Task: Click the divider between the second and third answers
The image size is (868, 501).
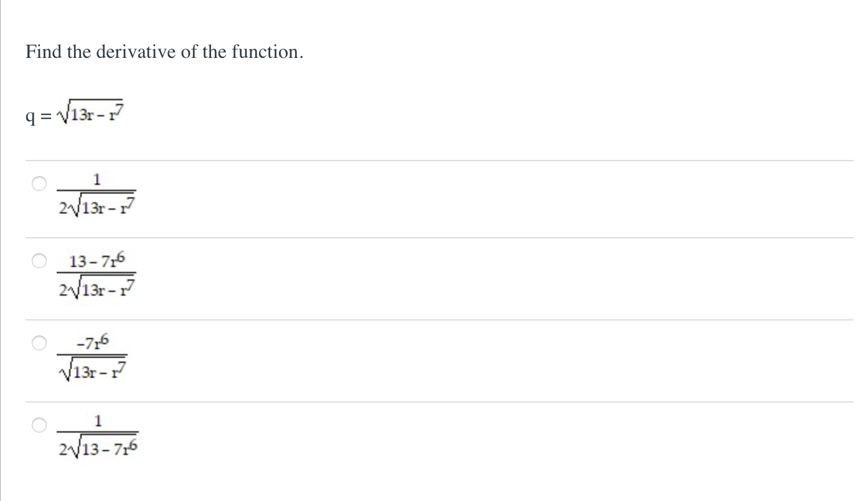Action: 436,319
